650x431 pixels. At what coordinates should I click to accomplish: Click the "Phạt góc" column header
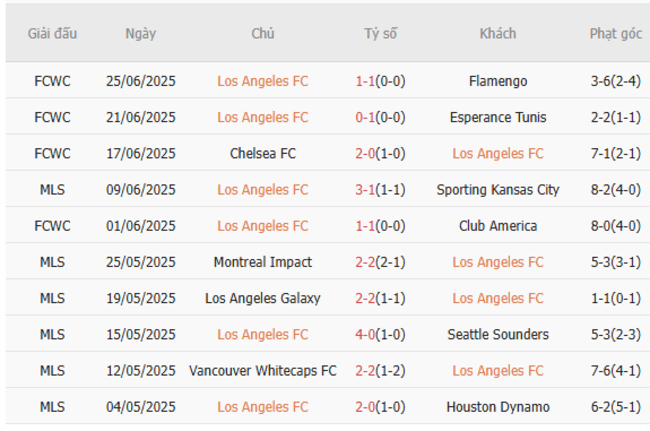pyautogui.click(x=615, y=34)
